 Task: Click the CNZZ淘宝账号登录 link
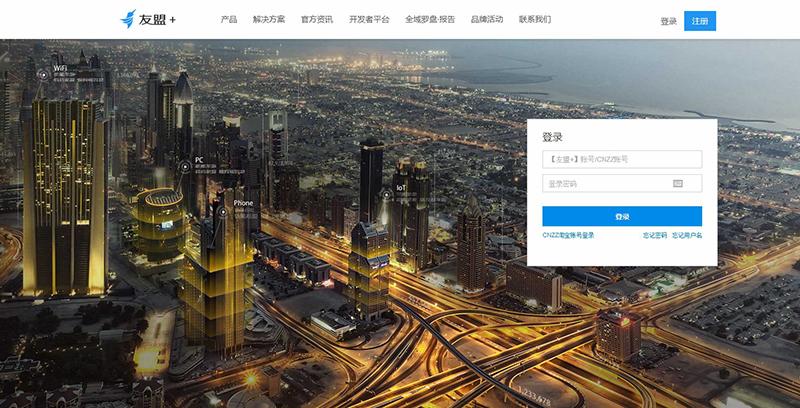pos(568,235)
